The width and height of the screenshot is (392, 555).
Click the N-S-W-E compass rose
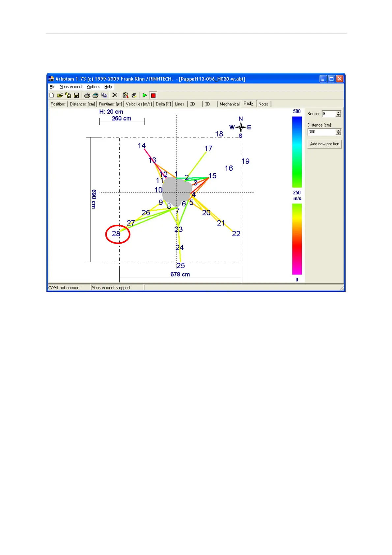click(x=240, y=127)
